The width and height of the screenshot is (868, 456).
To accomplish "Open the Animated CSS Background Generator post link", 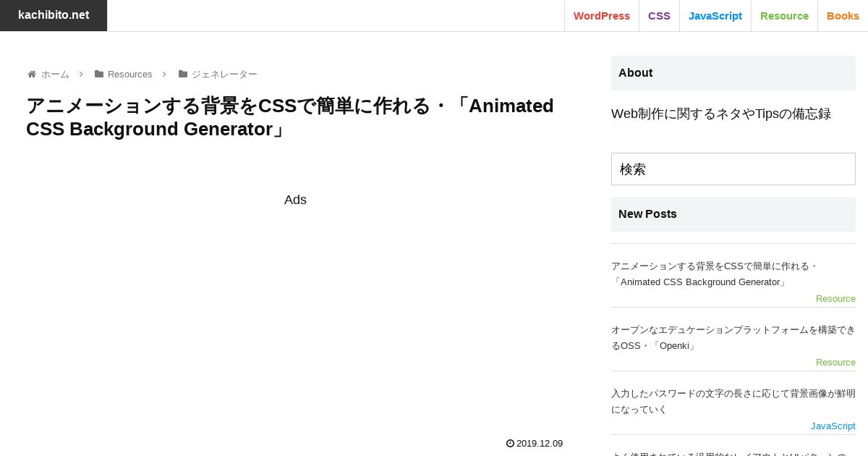I will coord(715,274).
